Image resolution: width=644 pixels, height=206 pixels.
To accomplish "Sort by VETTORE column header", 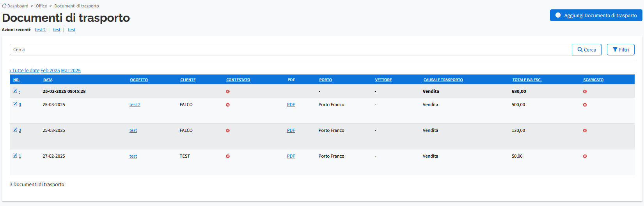I will tap(383, 80).
